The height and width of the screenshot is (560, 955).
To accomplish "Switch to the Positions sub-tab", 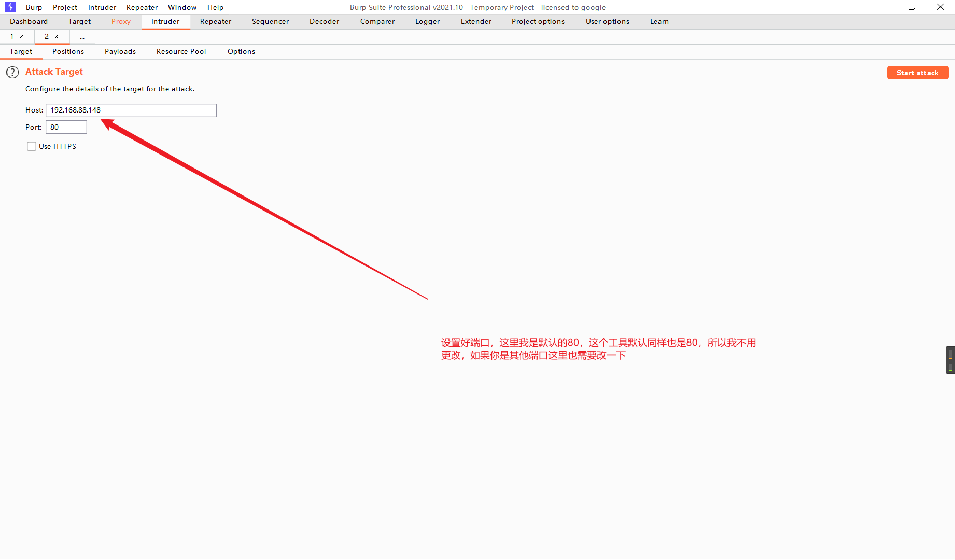I will (x=68, y=51).
